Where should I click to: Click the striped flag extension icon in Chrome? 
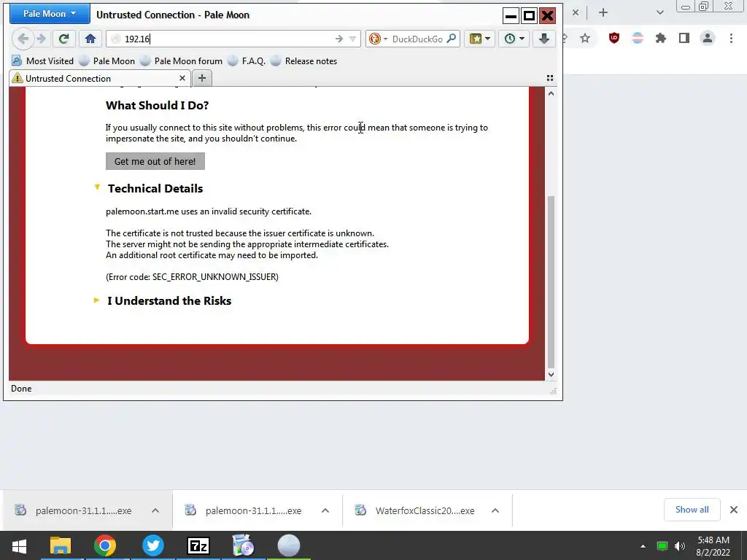point(638,38)
